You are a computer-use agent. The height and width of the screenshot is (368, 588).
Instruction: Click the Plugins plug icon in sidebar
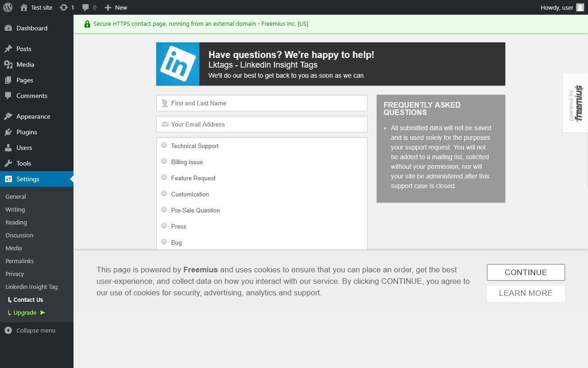click(x=8, y=132)
